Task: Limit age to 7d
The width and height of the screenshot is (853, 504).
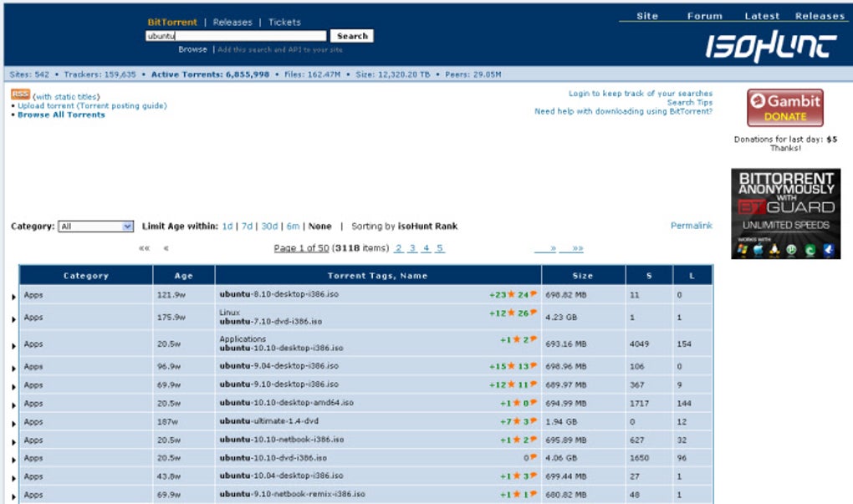Action: pos(247,227)
